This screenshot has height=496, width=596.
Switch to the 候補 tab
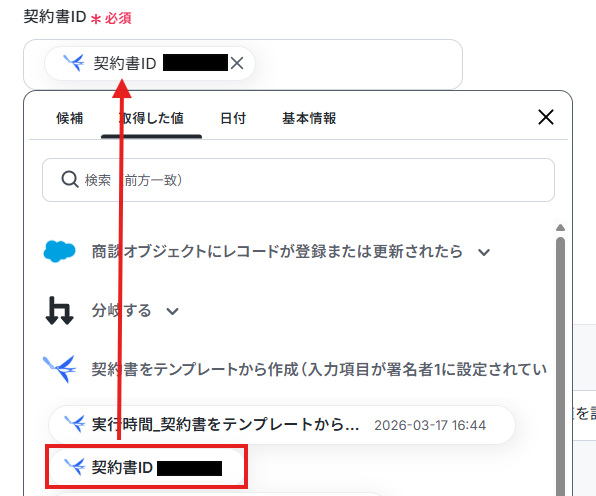[x=70, y=118]
